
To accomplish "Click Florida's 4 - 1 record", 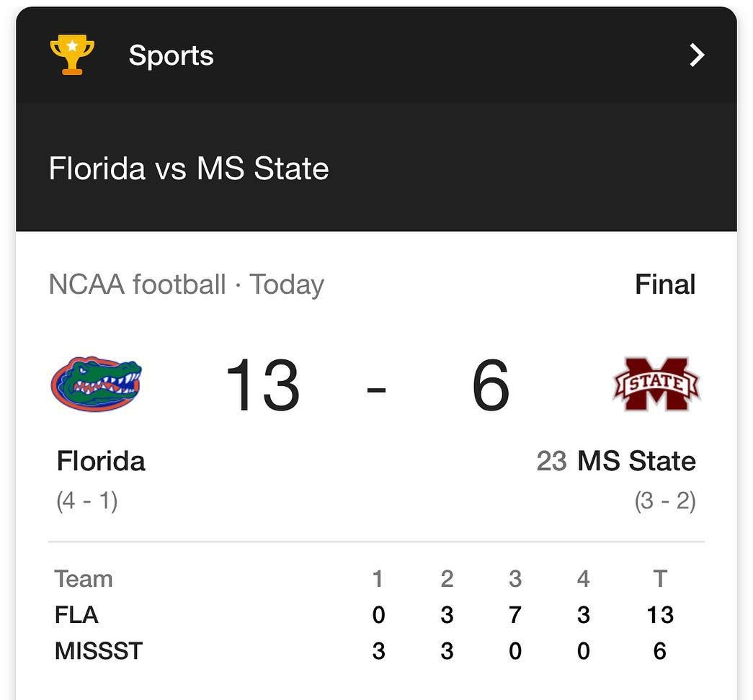I will coord(86,501).
